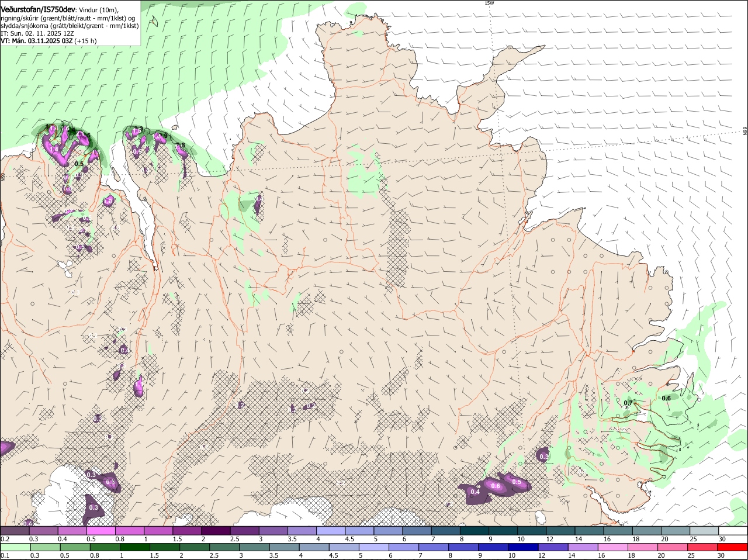
Task: Select the 'Vindur (10m)' legend text
Action: (x=98, y=11)
